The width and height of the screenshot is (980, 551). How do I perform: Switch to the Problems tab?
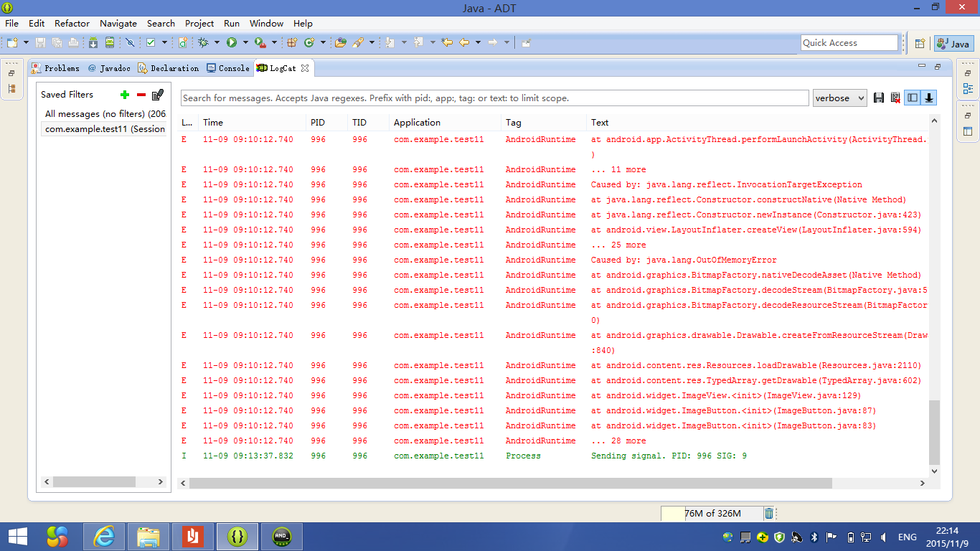click(56, 68)
